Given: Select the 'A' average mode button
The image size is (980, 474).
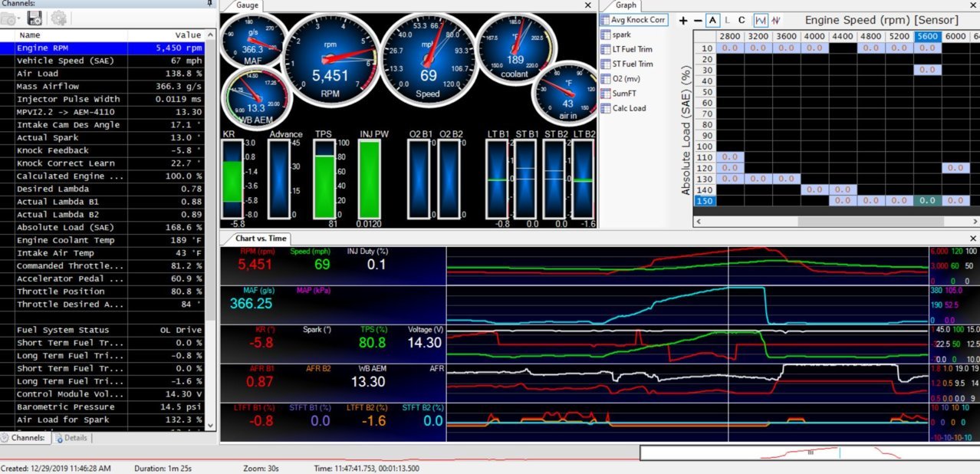Looking at the screenshot, I should pyautogui.click(x=713, y=21).
